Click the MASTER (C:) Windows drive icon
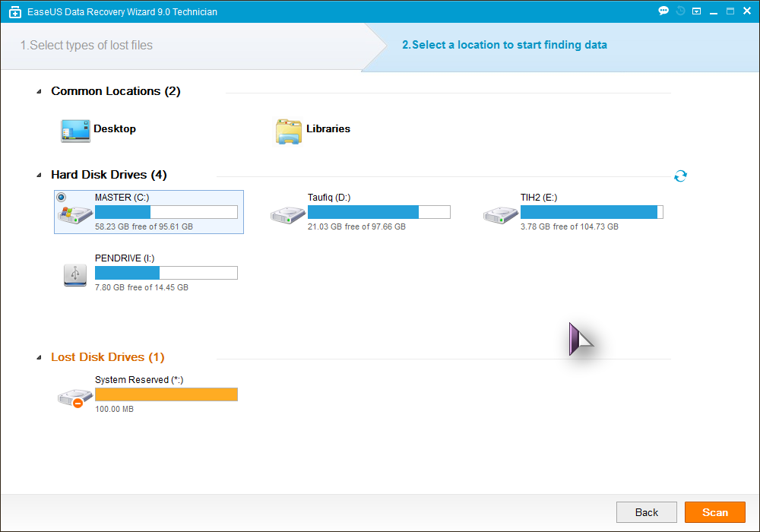 [x=75, y=214]
